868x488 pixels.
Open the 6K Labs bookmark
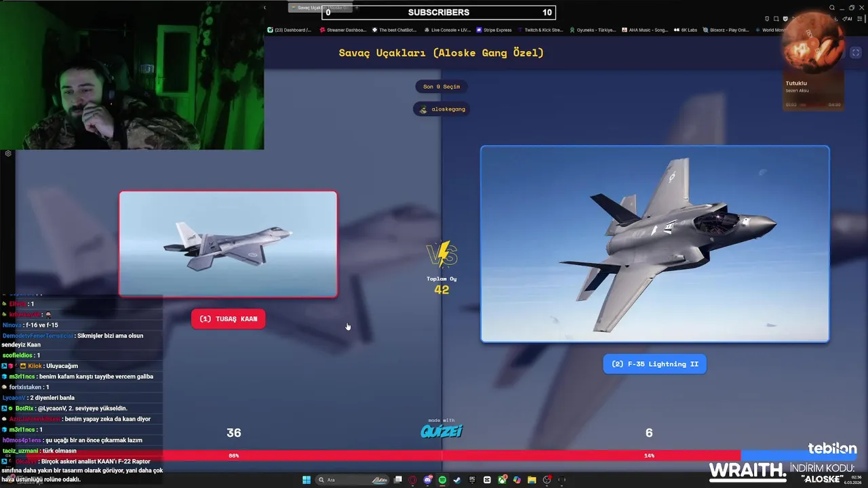point(685,30)
